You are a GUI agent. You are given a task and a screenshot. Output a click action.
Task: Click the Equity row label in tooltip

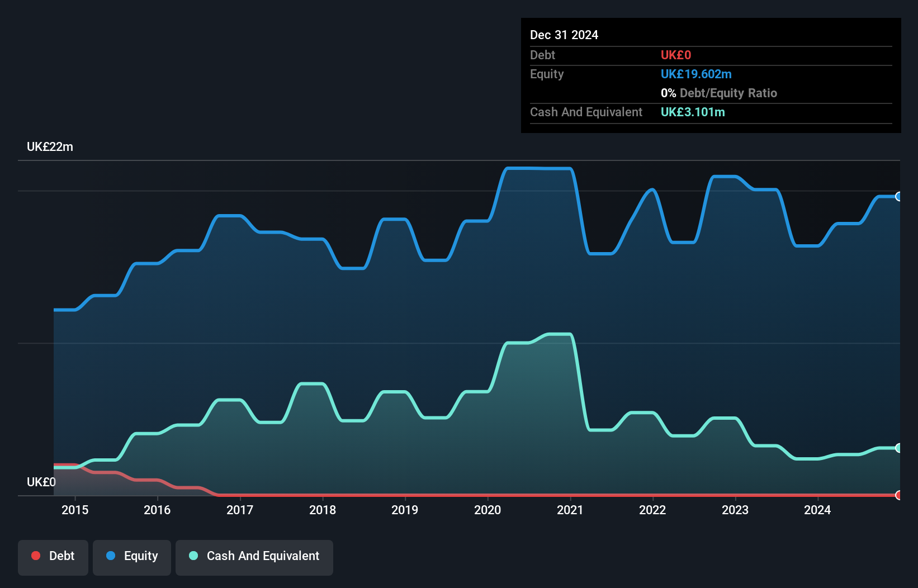(547, 74)
